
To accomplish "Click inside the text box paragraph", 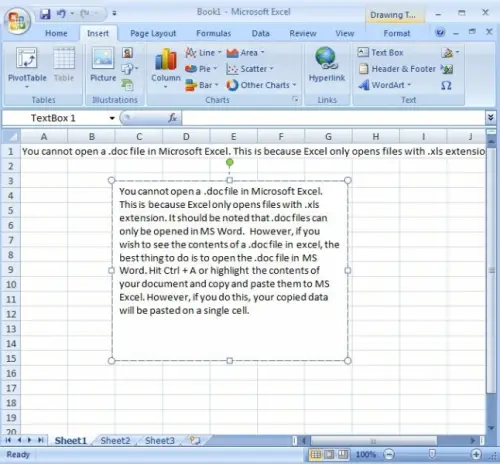I will (229, 251).
